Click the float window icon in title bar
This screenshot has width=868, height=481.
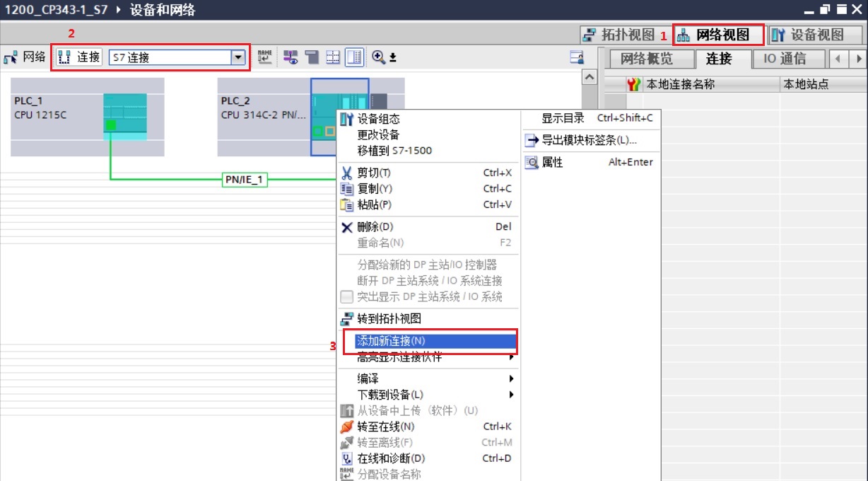(x=825, y=9)
